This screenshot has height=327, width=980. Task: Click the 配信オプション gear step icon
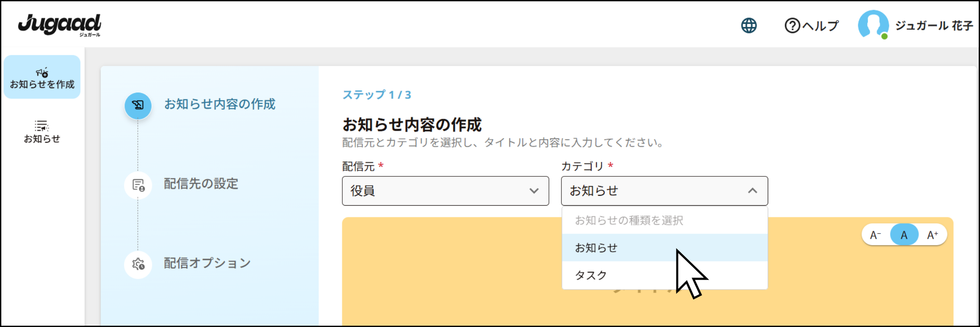138,264
